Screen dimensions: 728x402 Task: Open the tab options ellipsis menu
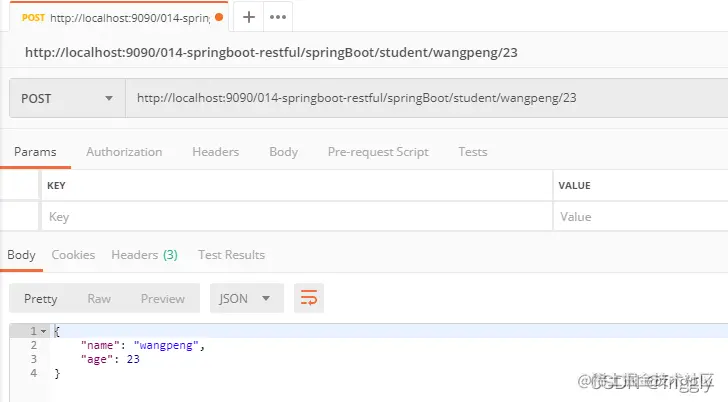click(x=278, y=17)
